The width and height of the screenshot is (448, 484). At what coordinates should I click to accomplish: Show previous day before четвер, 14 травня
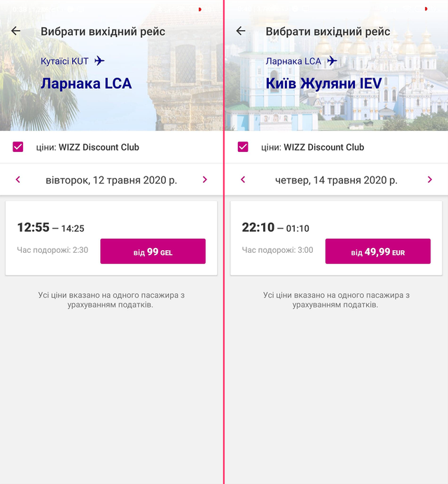tap(243, 180)
